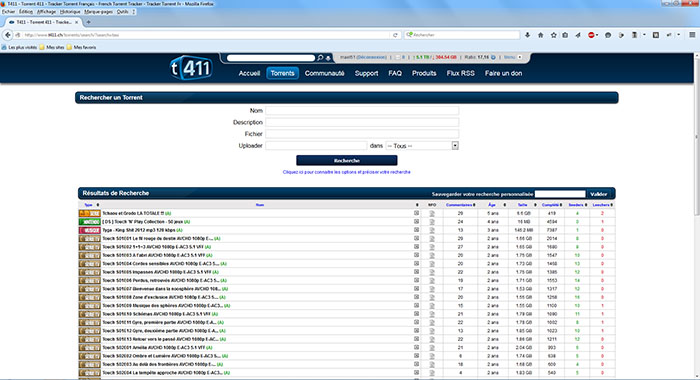700x380 pixels.
Task: Sort results by Taille column header
Action: pos(523,205)
